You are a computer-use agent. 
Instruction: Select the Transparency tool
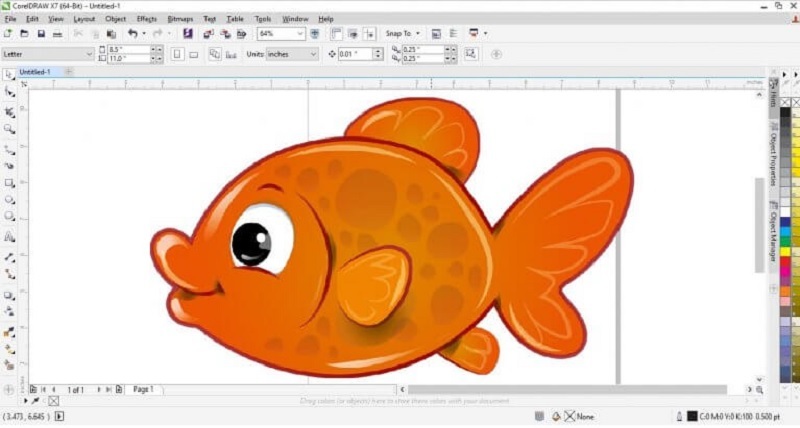[x=9, y=312]
